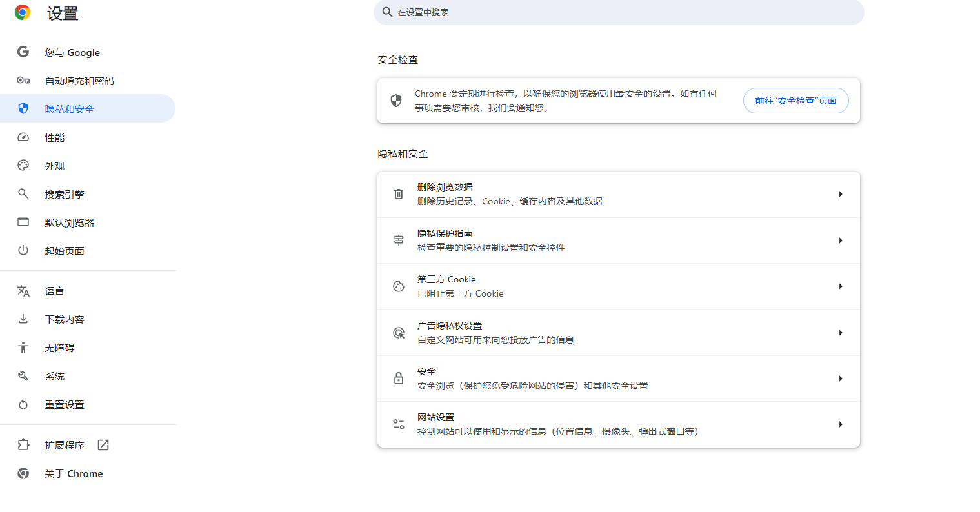Expand the 安全 row arrow
Image resolution: width=980 pixels, height=512 pixels.
pyautogui.click(x=841, y=379)
